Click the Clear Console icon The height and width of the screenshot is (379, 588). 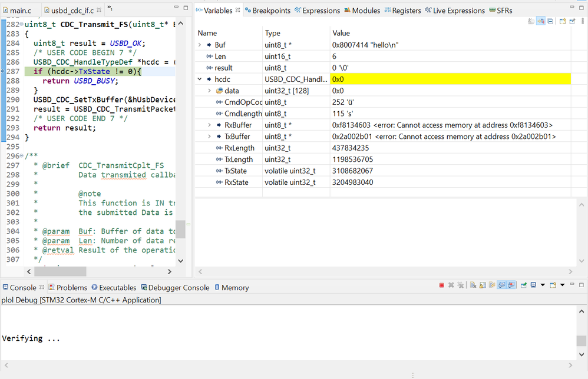473,285
